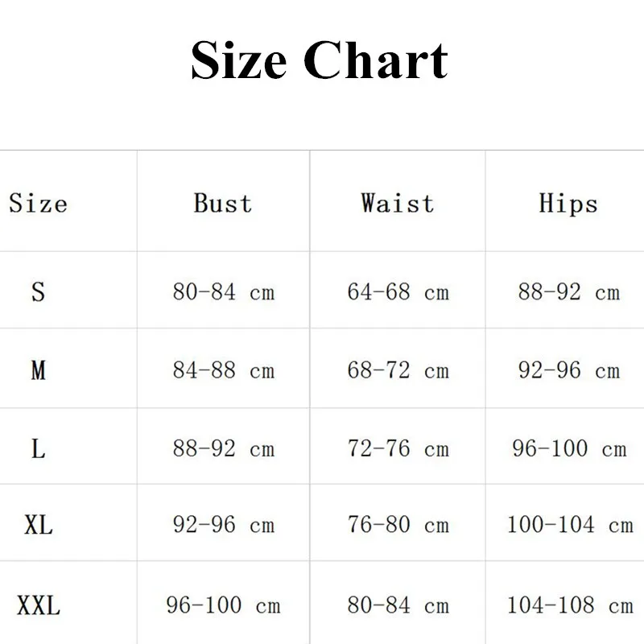Click the Hips column header
The image size is (644, 644).
click(568, 203)
